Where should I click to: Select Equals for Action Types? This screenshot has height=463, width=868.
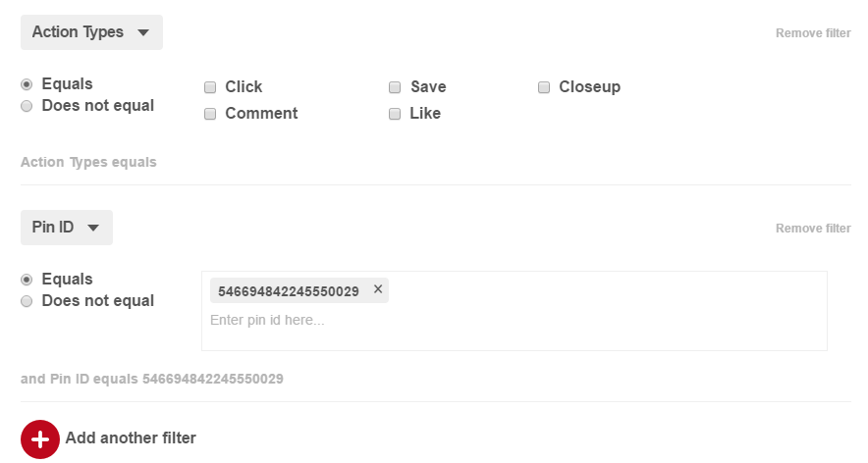coord(27,84)
